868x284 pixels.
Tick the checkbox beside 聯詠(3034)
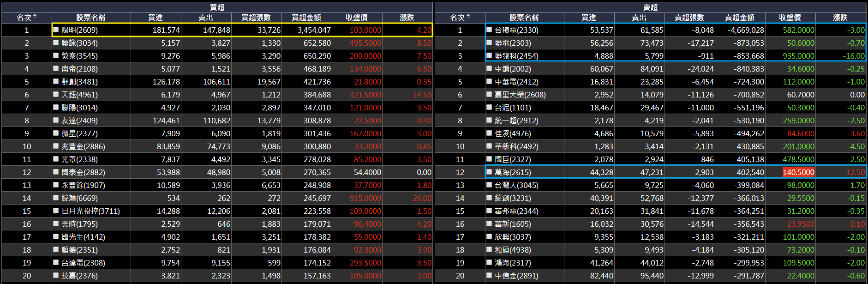click(56, 42)
